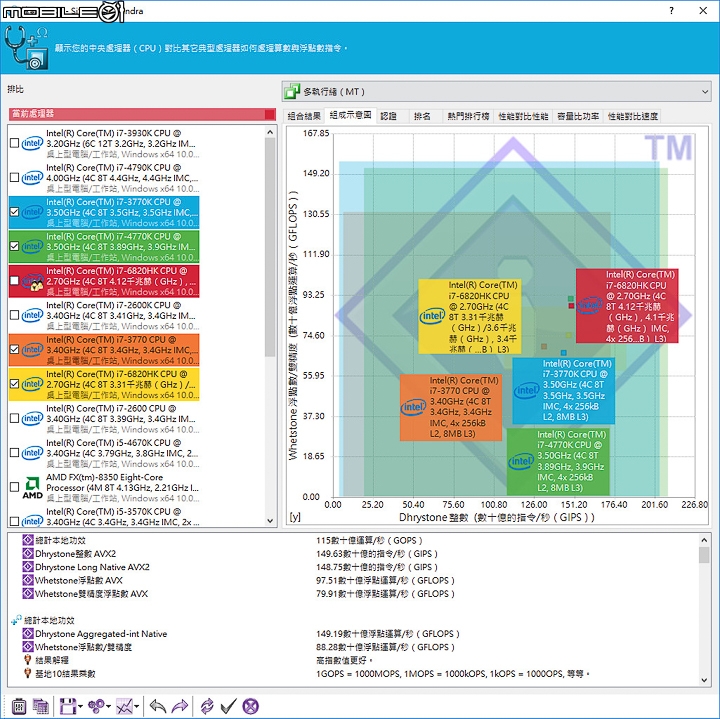Click the purple gears engine icon

coord(96,706)
